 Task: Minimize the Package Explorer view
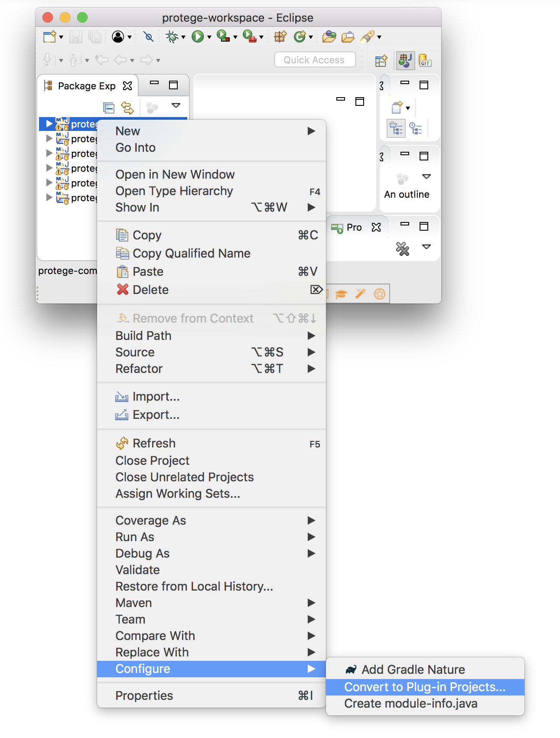(154, 82)
